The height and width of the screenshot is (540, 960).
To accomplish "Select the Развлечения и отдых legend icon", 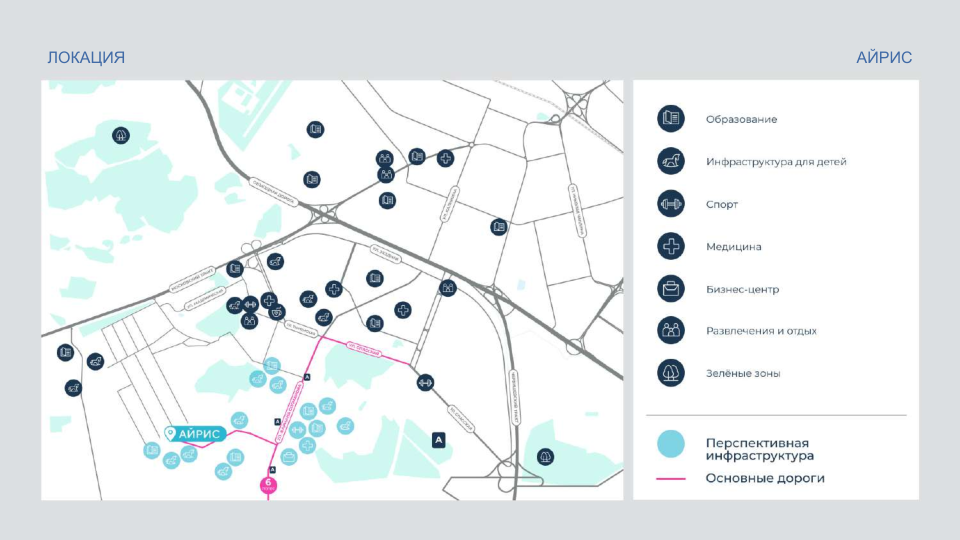I will click(669, 330).
